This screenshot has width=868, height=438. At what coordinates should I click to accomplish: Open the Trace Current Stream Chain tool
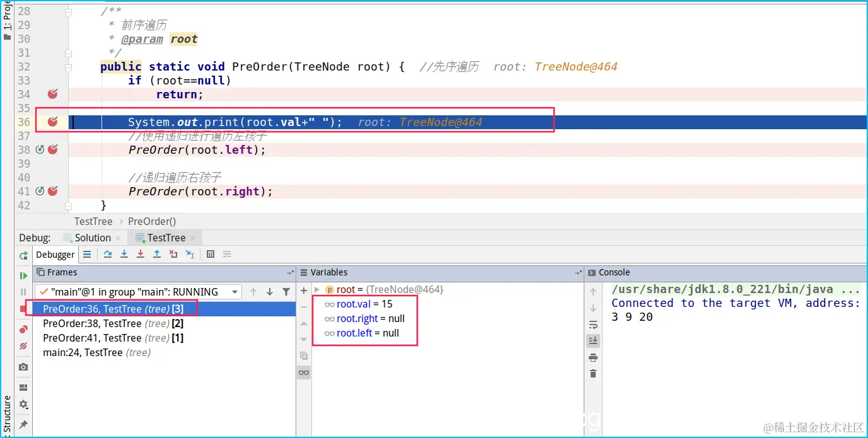click(x=227, y=254)
